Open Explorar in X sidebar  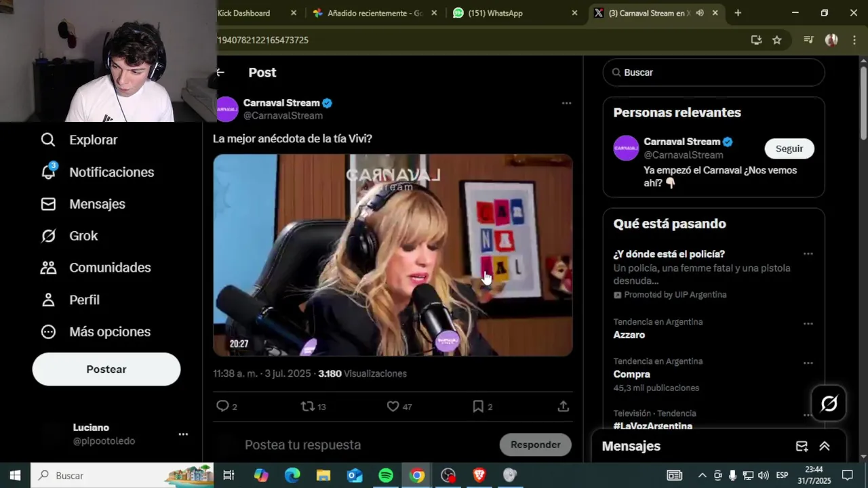pos(79,140)
